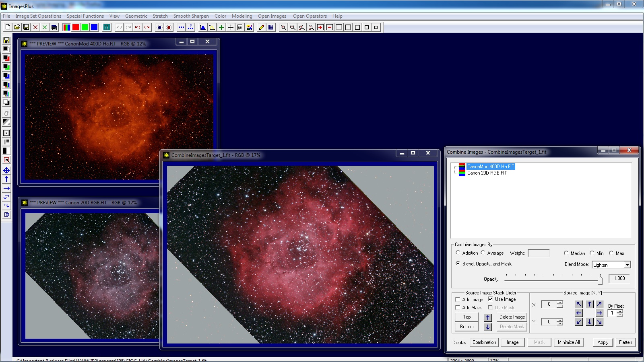Click the red plus box toolbar icon
Viewport: 644px width, 362px height.
coord(320,27)
